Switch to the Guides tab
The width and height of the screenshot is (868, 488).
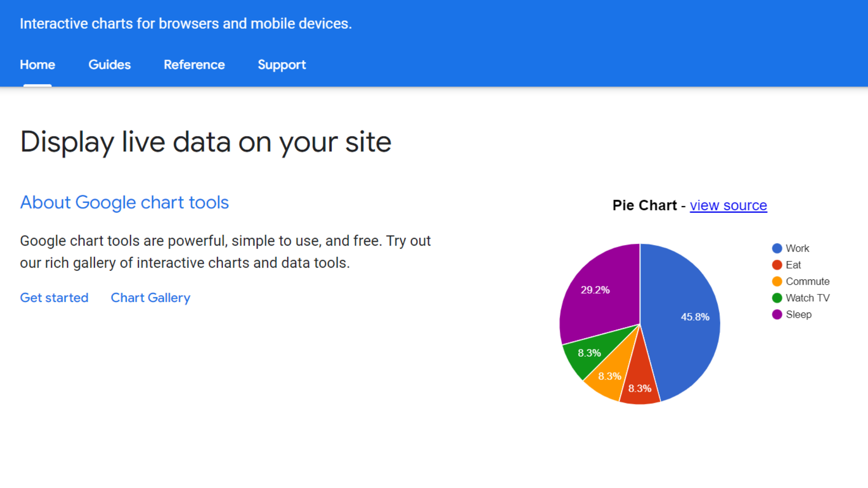click(109, 65)
